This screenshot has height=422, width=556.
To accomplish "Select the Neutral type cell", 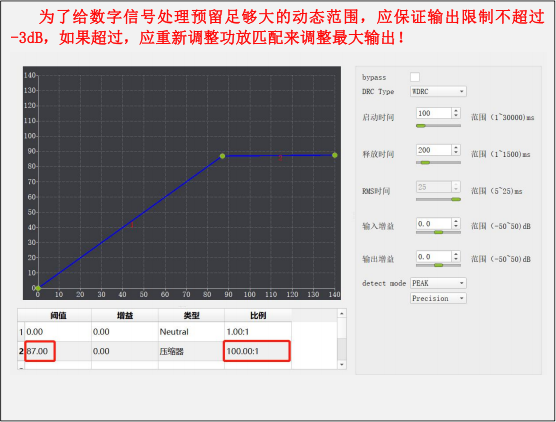I will 191,332.
